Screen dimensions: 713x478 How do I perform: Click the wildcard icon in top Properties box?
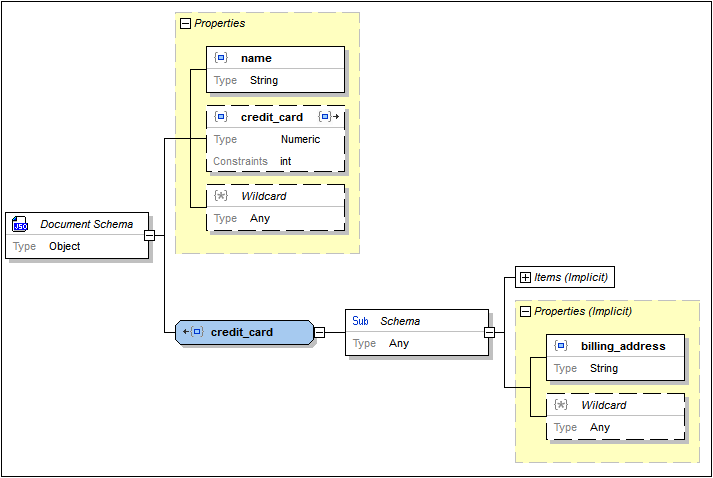(221, 196)
